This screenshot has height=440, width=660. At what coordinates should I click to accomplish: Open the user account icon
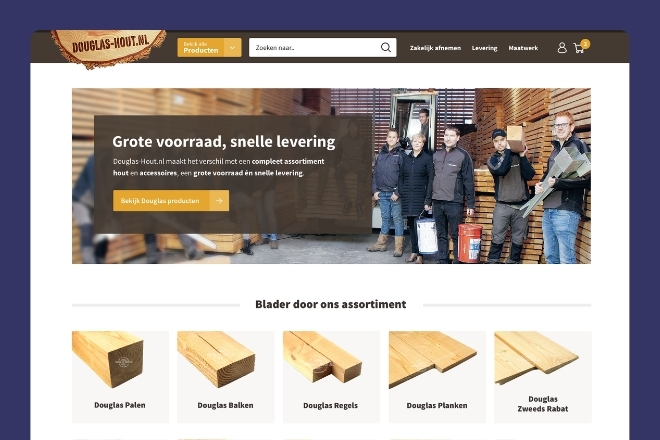(x=562, y=48)
